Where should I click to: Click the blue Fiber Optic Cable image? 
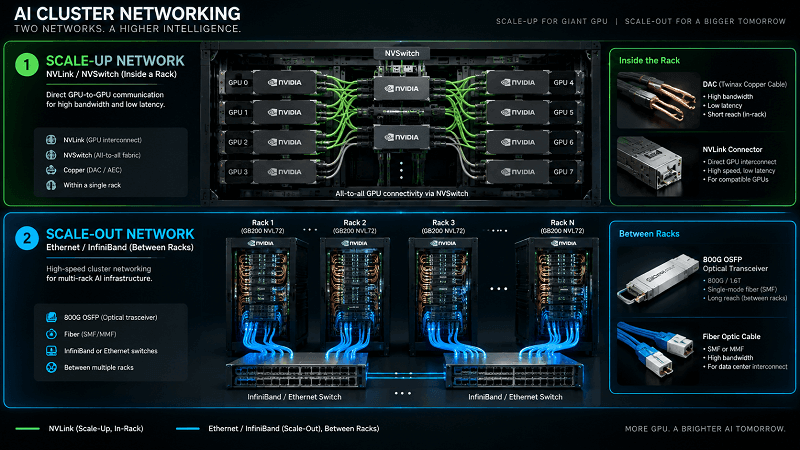point(655,352)
